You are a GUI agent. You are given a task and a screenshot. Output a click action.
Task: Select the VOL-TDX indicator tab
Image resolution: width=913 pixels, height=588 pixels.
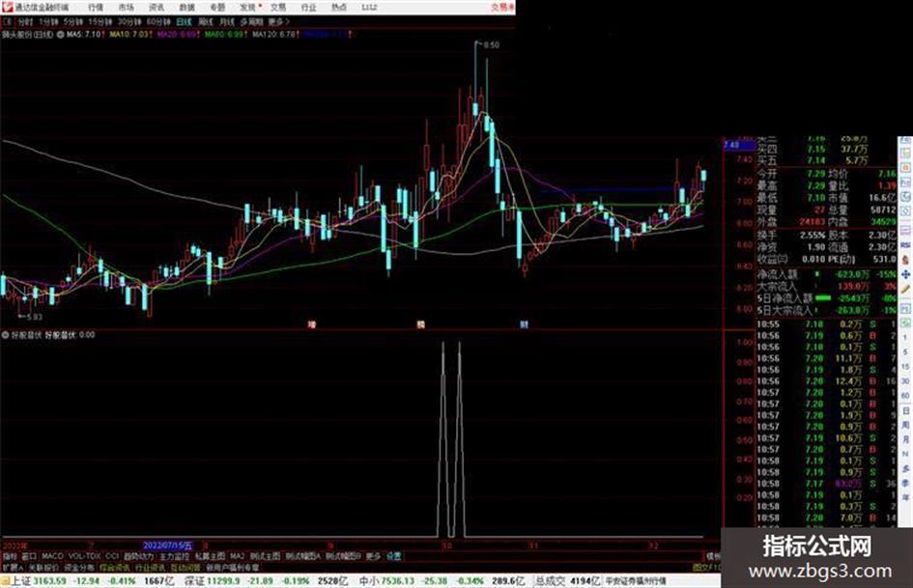click(85, 556)
